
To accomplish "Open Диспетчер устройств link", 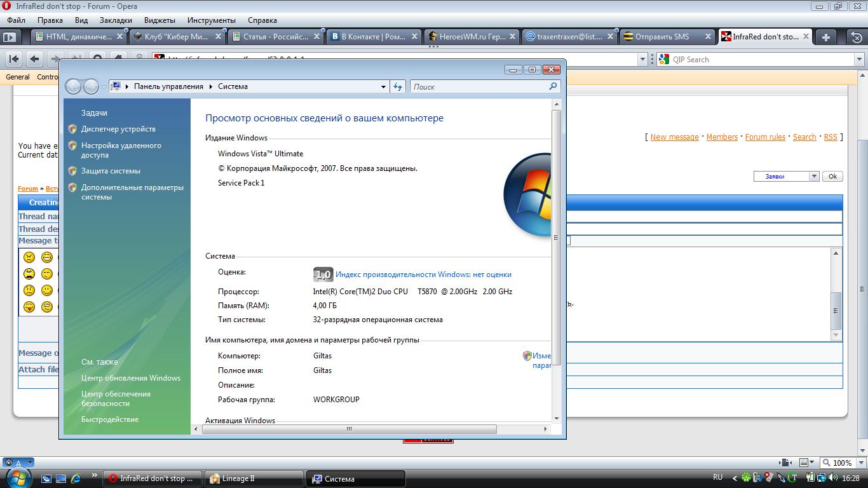I will click(x=118, y=129).
